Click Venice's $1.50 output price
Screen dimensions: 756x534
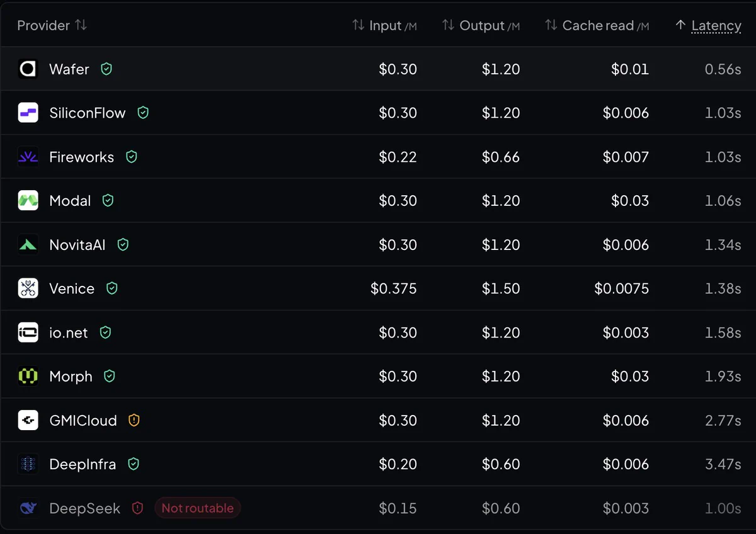501,288
